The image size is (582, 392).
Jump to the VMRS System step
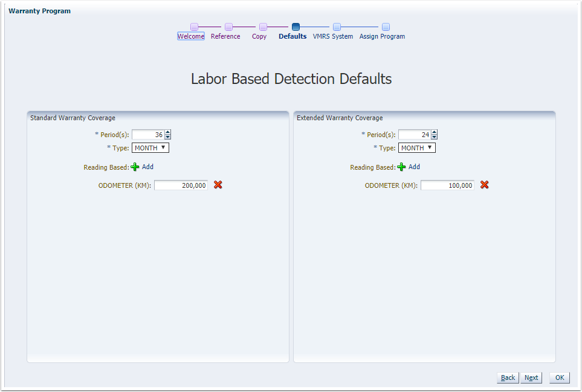tap(333, 36)
